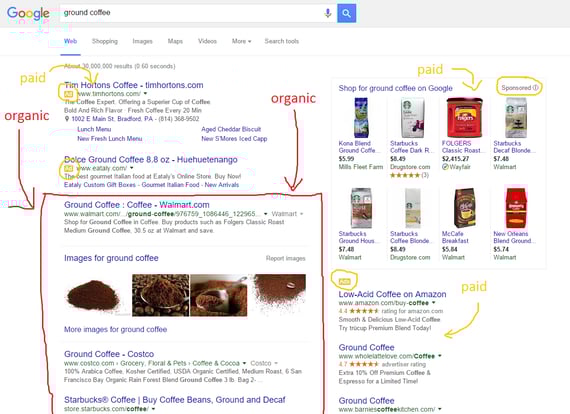Expand dropdown beside amazon.com/buy-coffee URL
Viewport: 570px width, 414px height.
434,303
